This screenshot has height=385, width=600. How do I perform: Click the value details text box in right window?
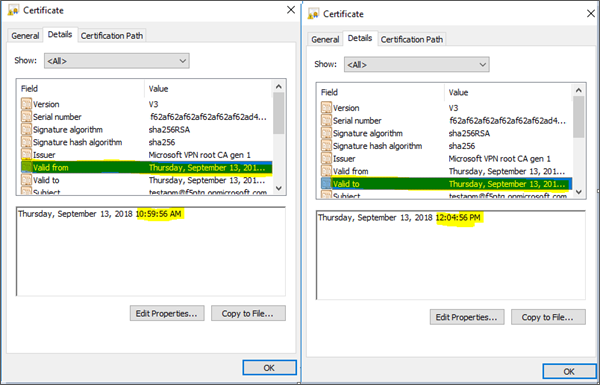click(451, 255)
